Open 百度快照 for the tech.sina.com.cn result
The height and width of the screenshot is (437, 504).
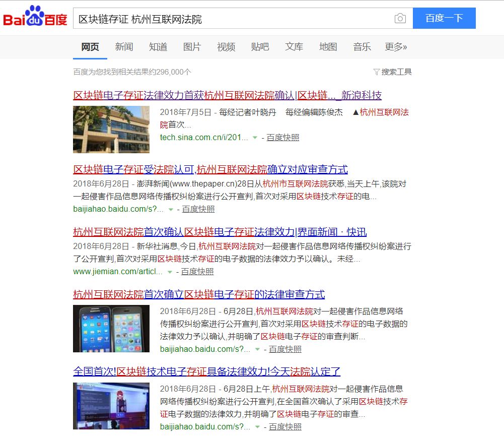coord(283,138)
